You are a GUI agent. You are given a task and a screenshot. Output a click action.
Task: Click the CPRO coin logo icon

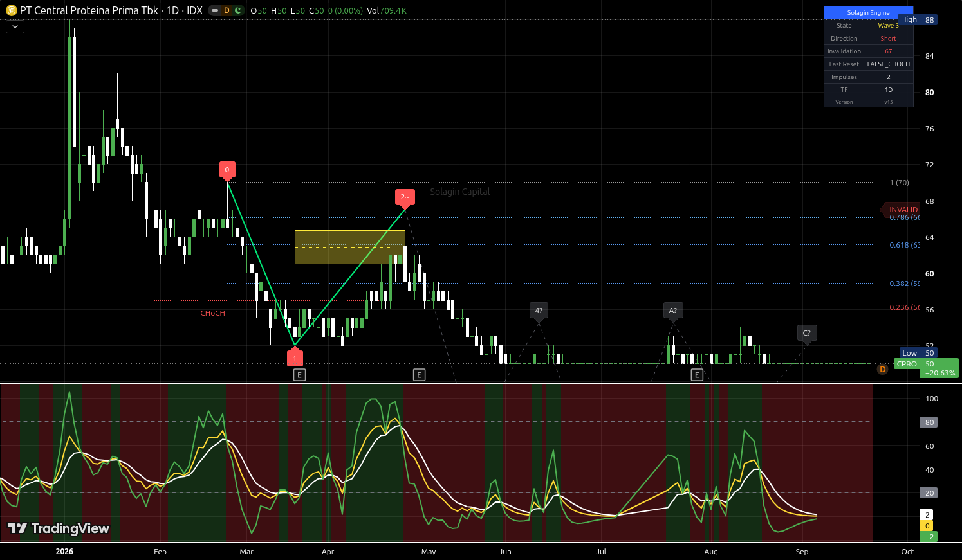tap(11, 10)
